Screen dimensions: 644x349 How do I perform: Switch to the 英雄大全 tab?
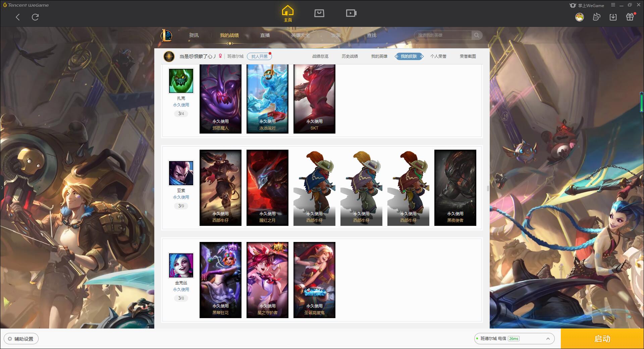point(301,35)
